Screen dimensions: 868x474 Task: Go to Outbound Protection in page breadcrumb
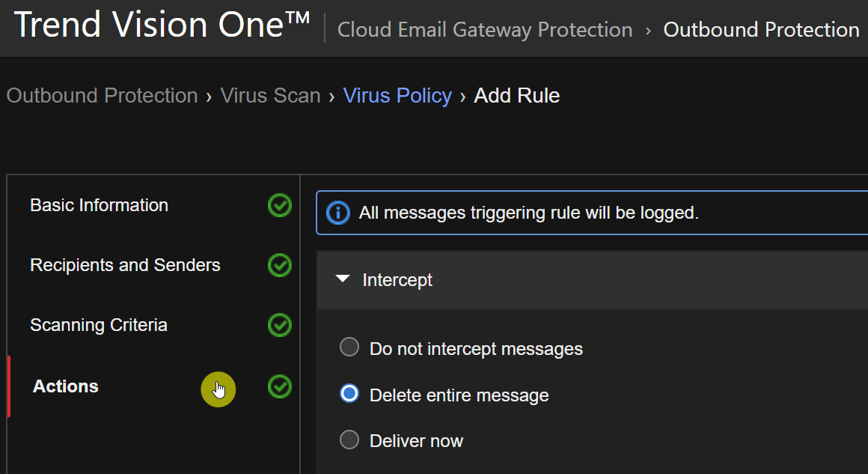tap(102, 96)
